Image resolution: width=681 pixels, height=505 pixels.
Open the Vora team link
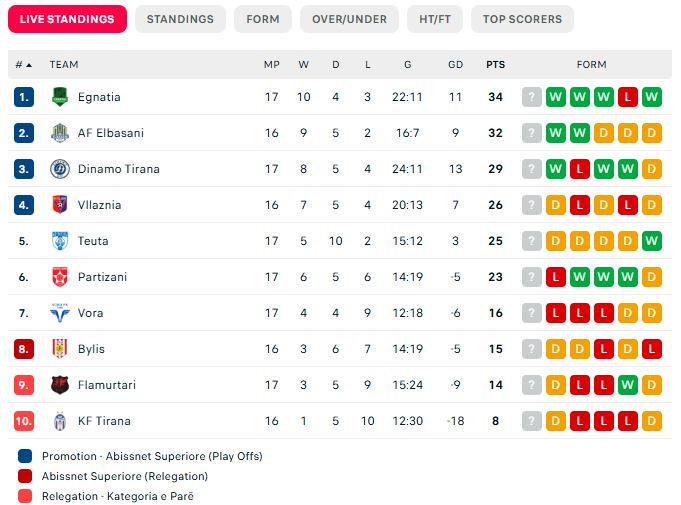point(90,313)
